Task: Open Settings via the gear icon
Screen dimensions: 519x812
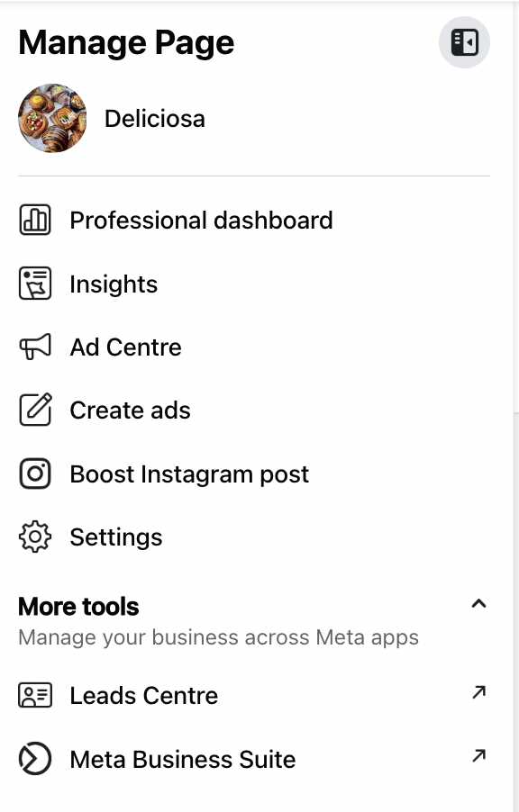Action: 34,537
